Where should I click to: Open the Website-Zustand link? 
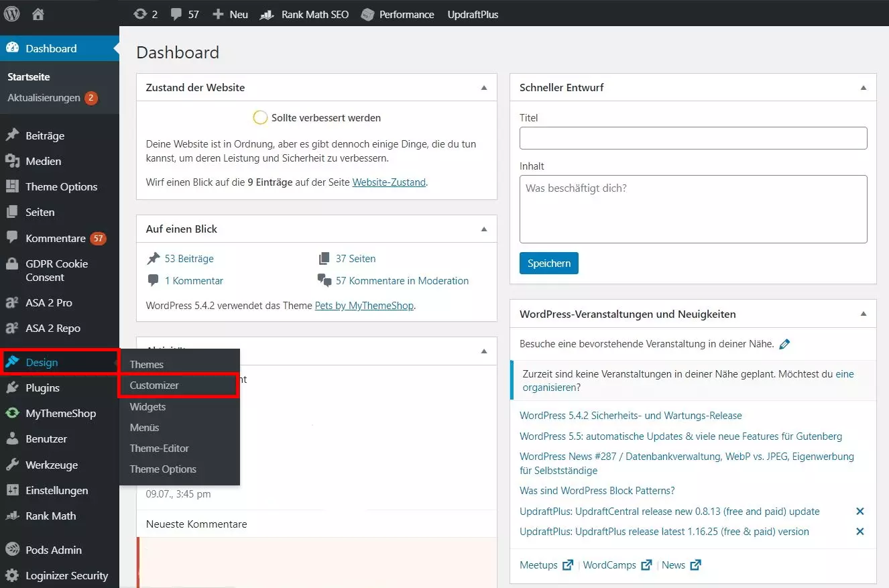[x=389, y=182]
